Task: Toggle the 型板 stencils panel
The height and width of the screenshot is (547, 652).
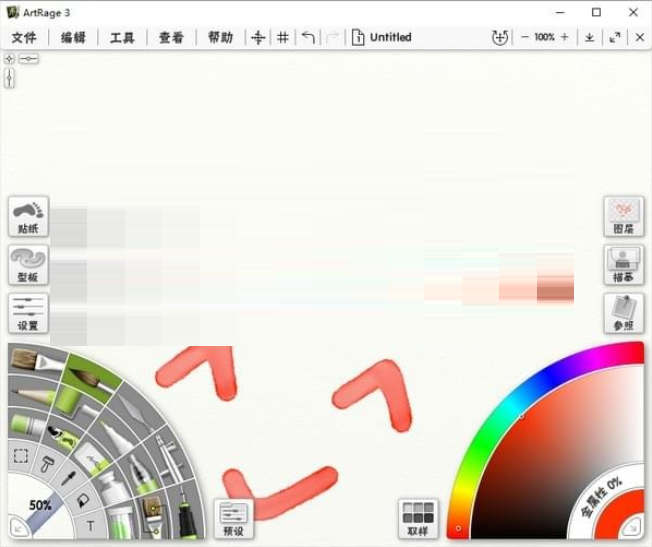Action: [27, 264]
